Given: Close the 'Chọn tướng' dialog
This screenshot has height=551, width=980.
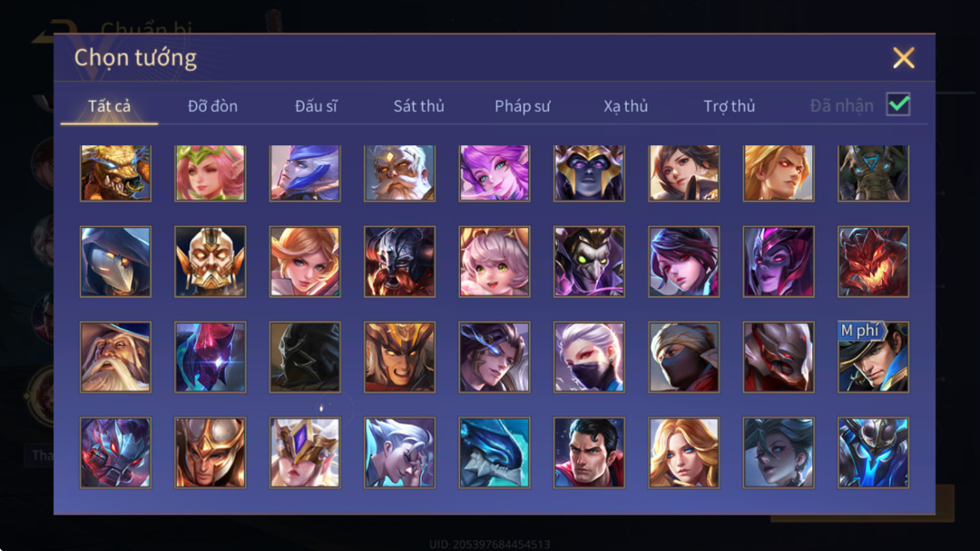Looking at the screenshot, I should point(904,58).
